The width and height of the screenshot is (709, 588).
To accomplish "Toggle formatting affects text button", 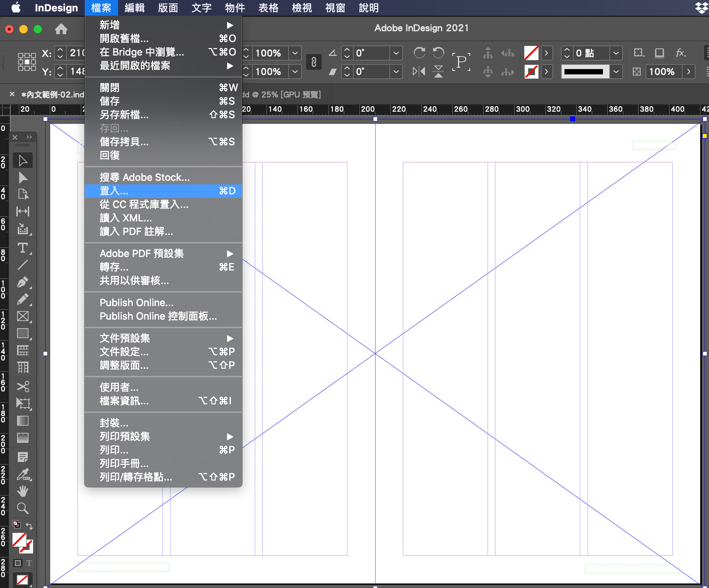I will click(x=29, y=563).
